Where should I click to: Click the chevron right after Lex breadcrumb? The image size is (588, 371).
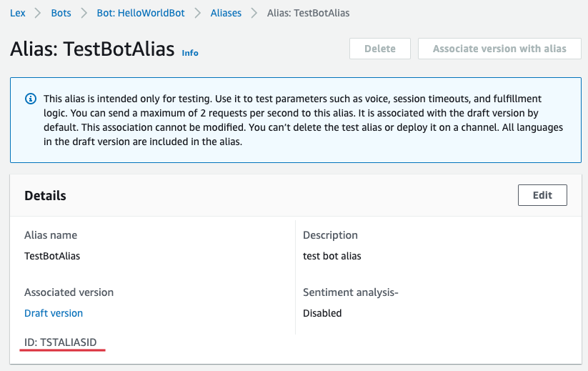pyautogui.click(x=36, y=13)
